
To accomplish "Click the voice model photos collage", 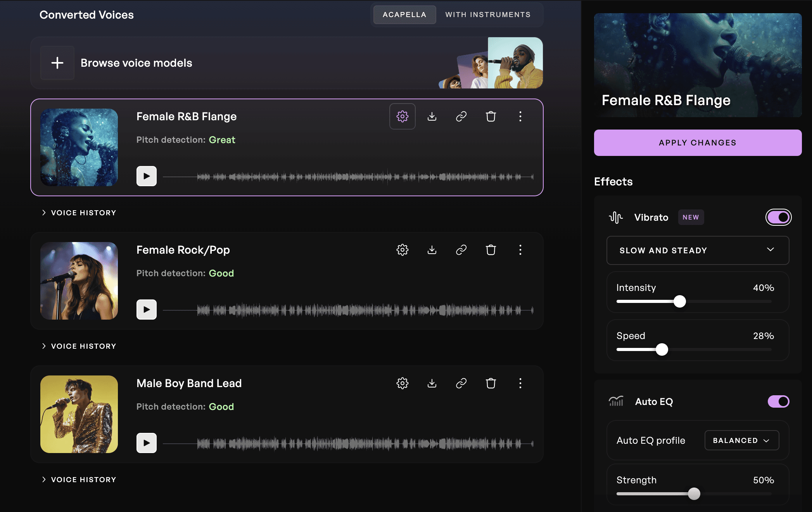I will click(491, 63).
